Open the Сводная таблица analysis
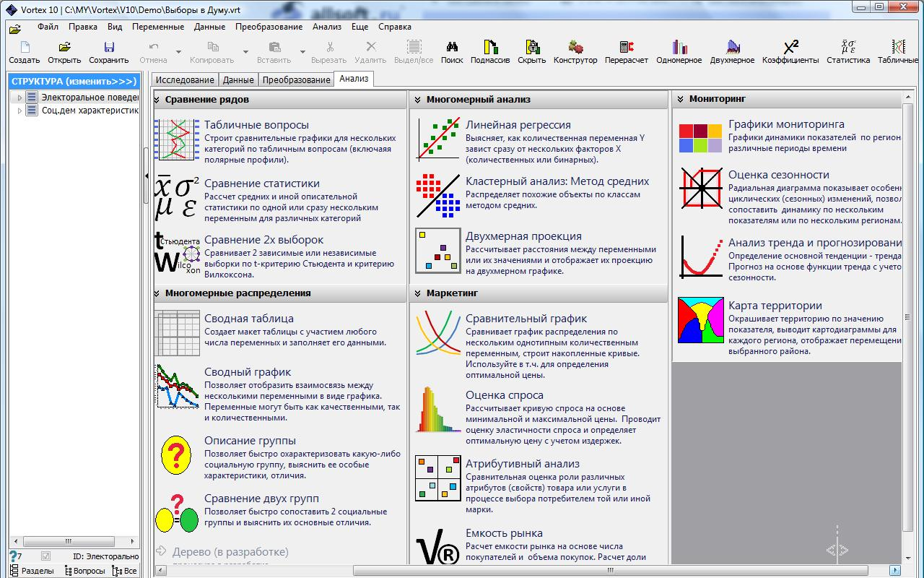The height and width of the screenshot is (578, 924). (x=248, y=319)
